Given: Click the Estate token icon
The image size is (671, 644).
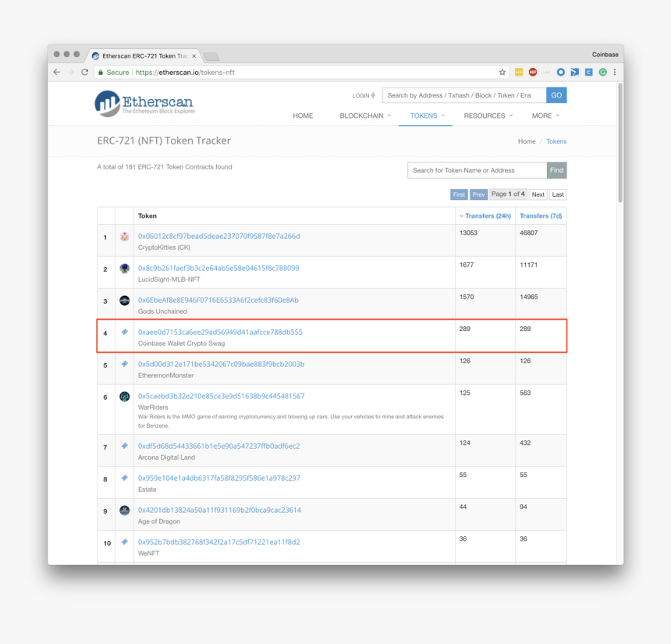Looking at the screenshot, I should 125,478.
